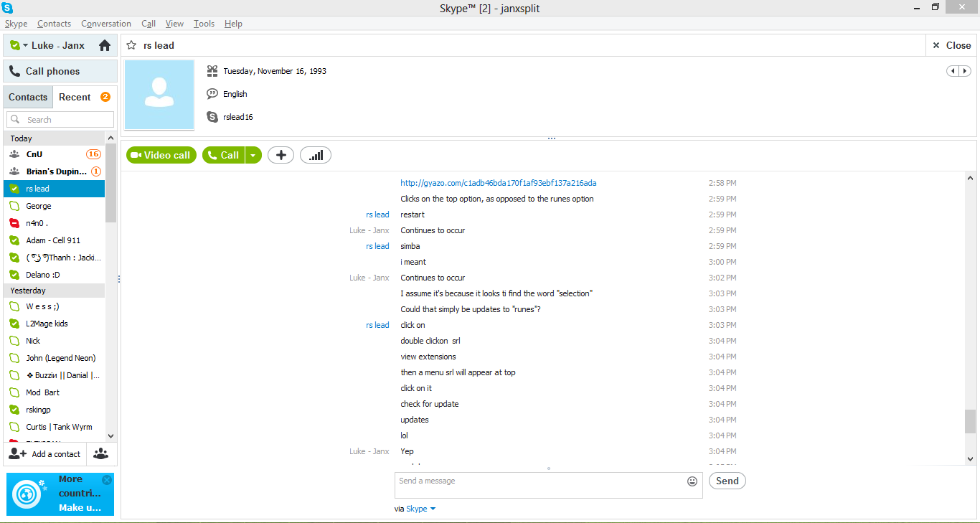This screenshot has width=980, height=523.
Task: Click rskingp's online status icon
Action: (14, 410)
